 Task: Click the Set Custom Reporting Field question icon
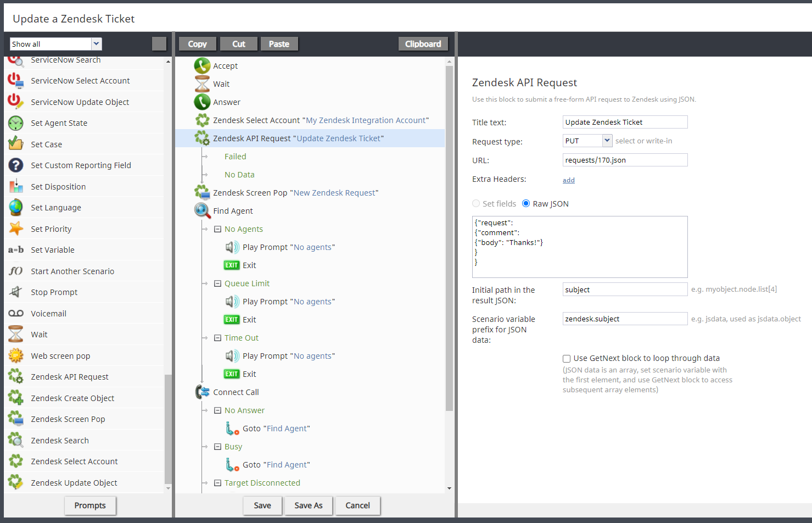(x=15, y=165)
